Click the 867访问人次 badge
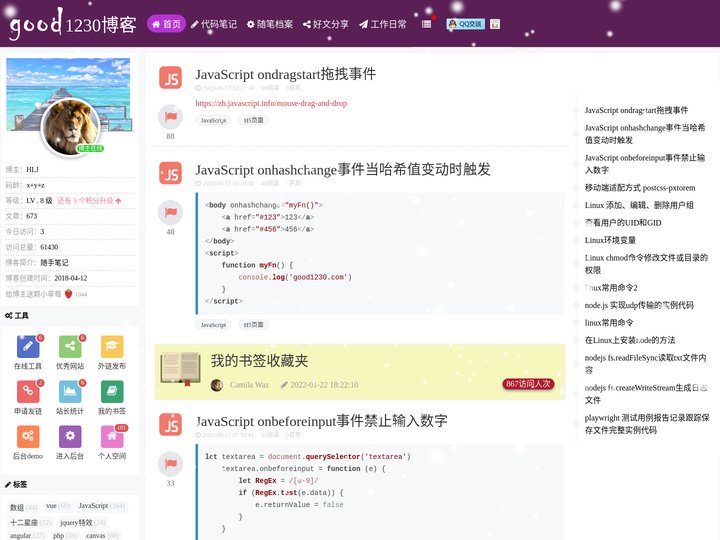Screen dimensions: 720x540 pyautogui.click(x=528, y=384)
